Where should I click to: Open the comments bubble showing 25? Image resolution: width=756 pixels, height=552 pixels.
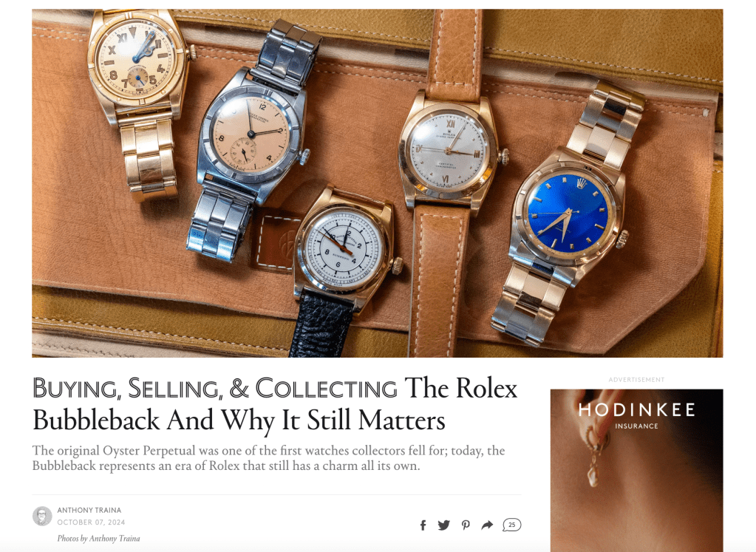tap(511, 525)
